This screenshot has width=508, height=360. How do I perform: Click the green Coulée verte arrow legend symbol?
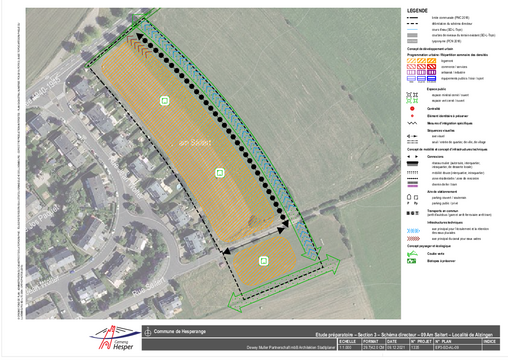(x=412, y=254)
